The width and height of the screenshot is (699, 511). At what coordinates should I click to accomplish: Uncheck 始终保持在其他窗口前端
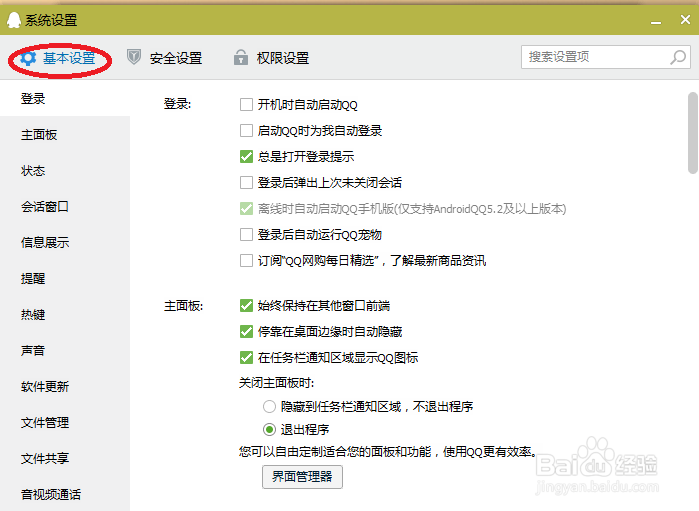point(247,305)
